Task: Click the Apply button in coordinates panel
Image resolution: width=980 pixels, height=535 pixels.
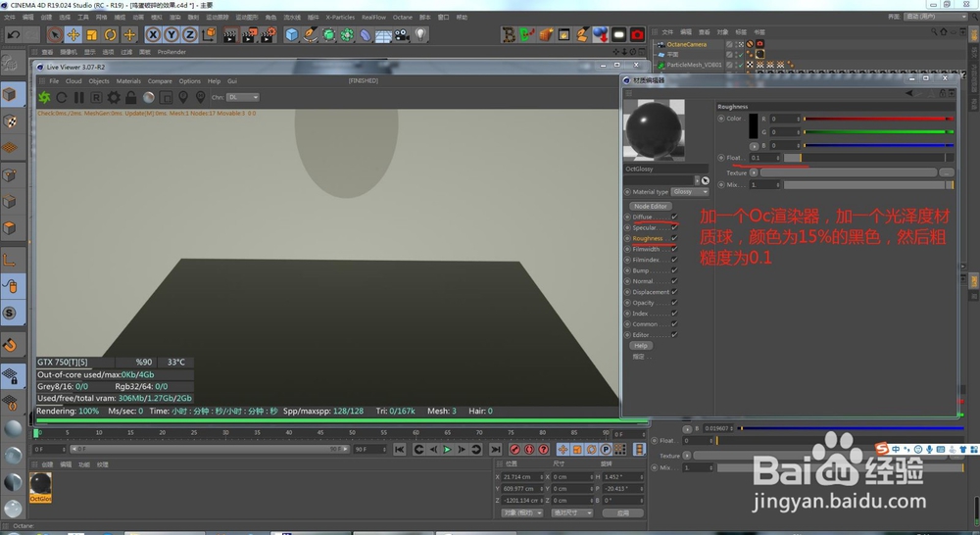Action: point(623,513)
